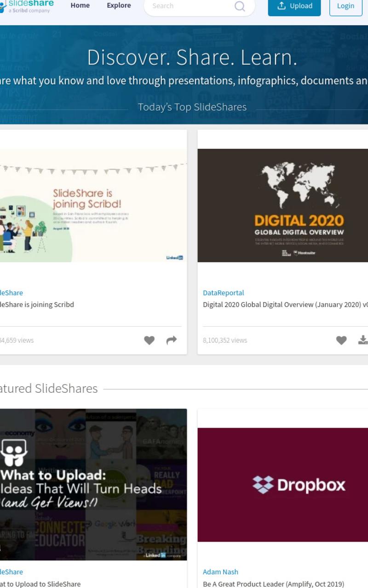
Task: Open the SlideShare is joining Scribd thumbnail
Action: point(93,205)
